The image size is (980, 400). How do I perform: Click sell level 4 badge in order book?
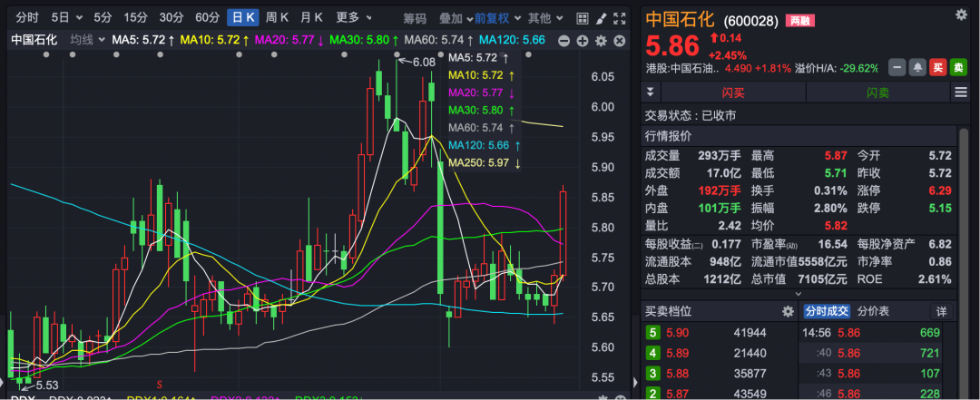tap(653, 353)
